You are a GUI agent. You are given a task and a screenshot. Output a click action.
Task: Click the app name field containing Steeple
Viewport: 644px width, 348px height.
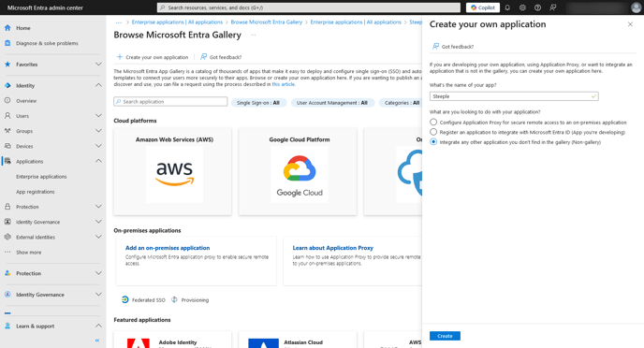514,96
